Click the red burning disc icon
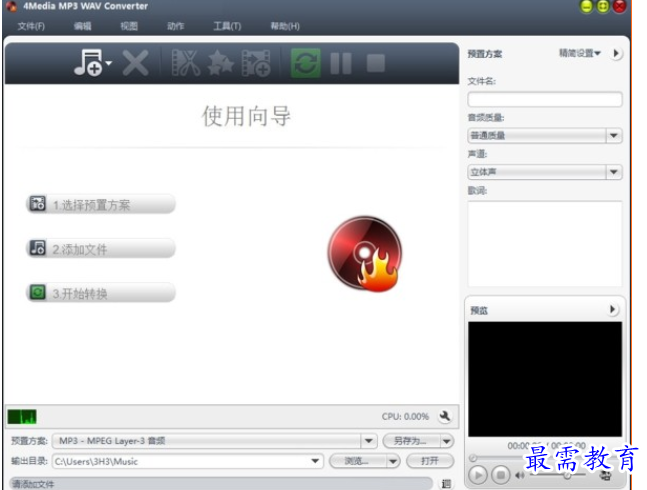Screen dimensions: 647x490 [365, 254]
